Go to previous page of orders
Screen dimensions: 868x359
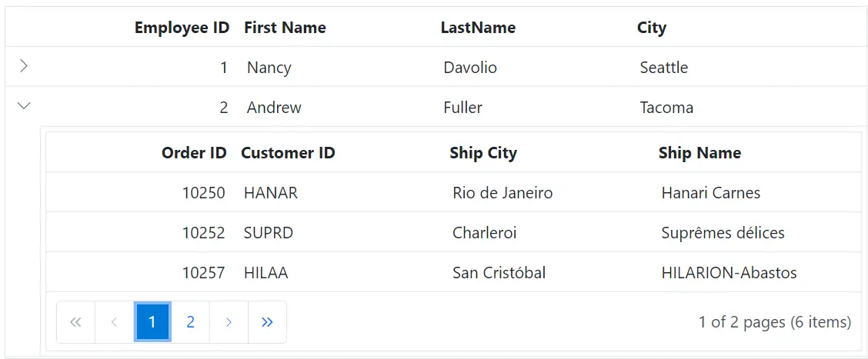(114, 322)
